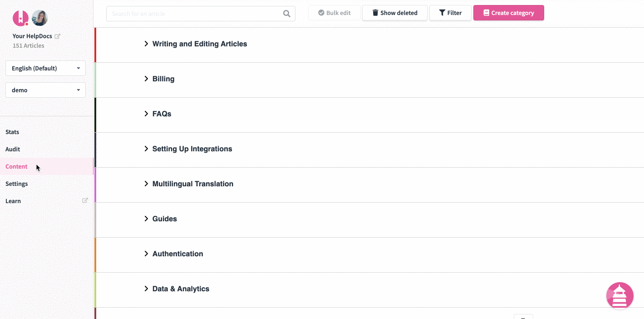This screenshot has width=644, height=319.
Task: Expand the Data & Analytics chevron
Action: (146, 289)
